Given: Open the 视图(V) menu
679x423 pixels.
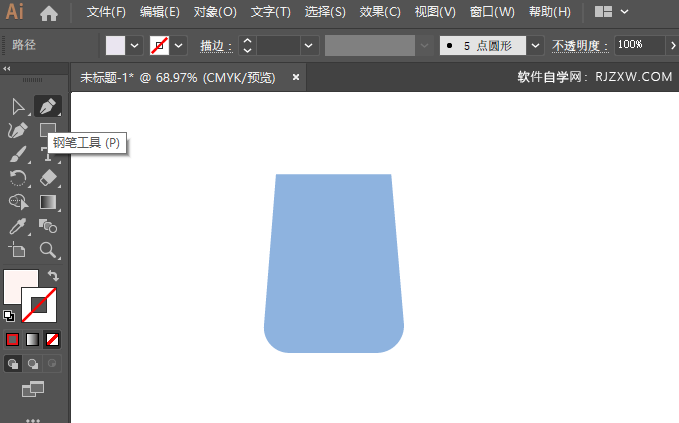Looking at the screenshot, I should [435, 12].
